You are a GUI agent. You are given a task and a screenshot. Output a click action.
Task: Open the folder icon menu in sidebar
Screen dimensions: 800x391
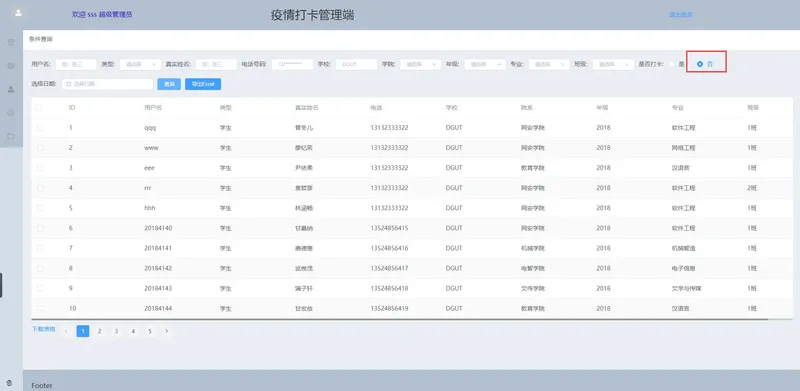coord(11,136)
